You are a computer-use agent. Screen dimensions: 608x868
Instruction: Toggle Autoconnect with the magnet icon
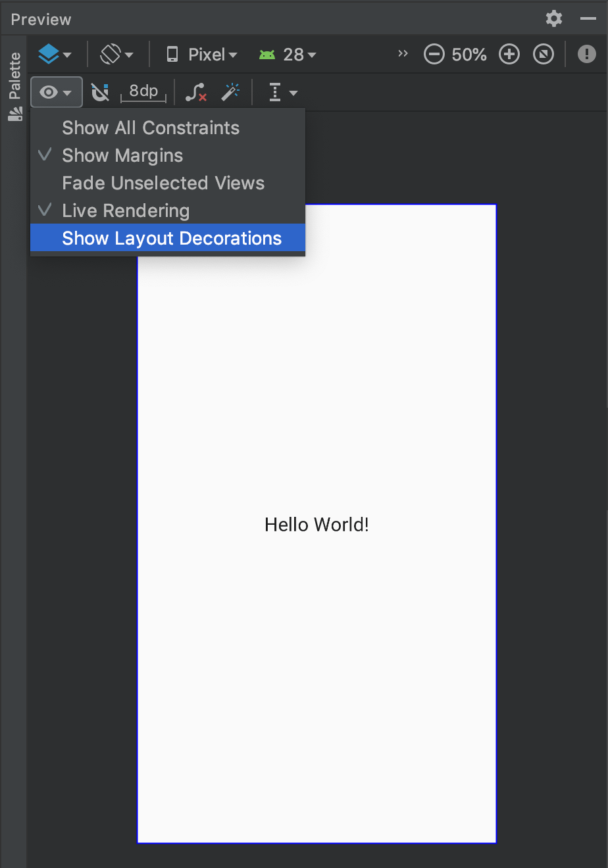99,92
